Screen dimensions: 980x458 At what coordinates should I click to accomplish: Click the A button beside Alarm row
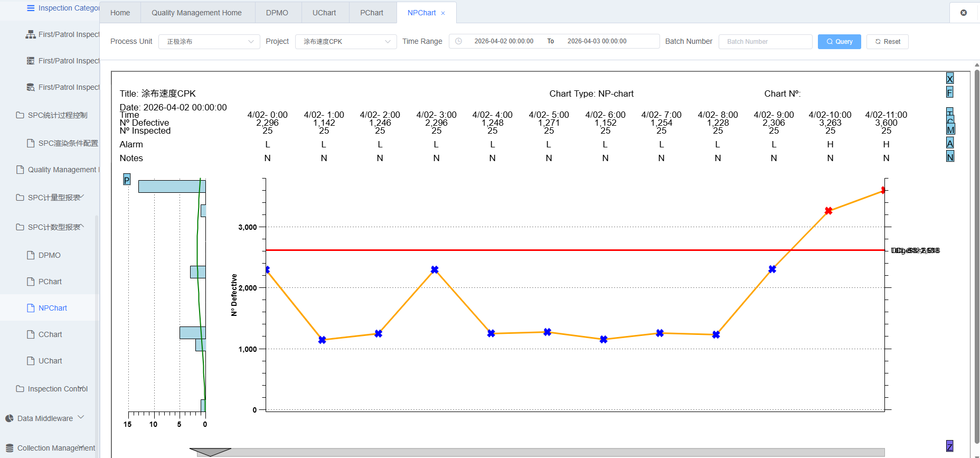(x=950, y=143)
